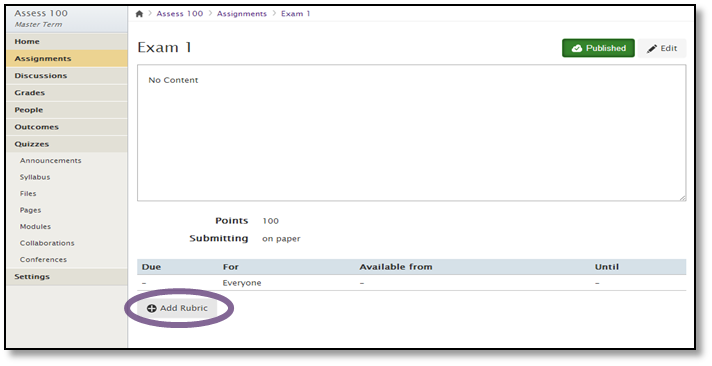Click the Add Rubric button label
Viewport: 712px width, 366px height.
pyautogui.click(x=183, y=308)
